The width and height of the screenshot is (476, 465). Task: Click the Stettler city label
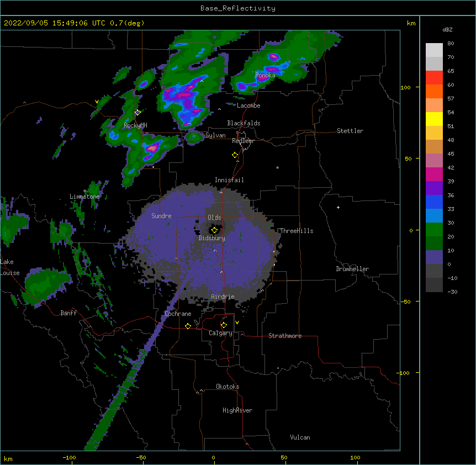(350, 131)
